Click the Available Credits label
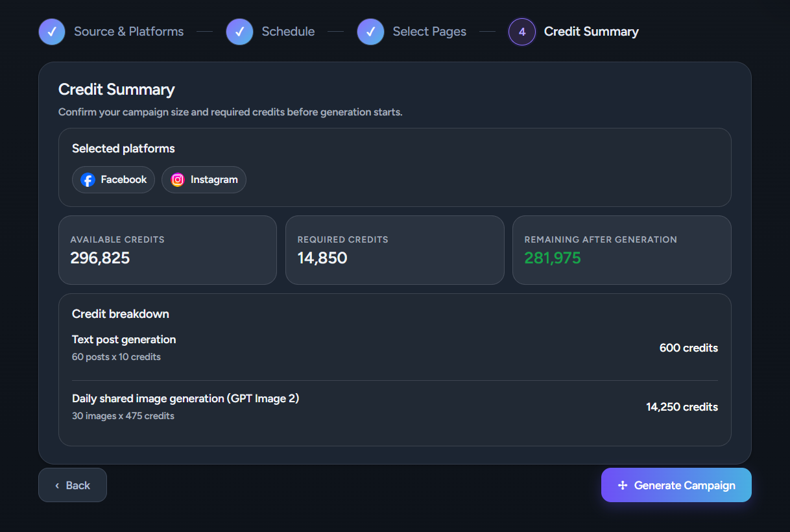The width and height of the screenshot is (790, 532). [x=117, y=239]
